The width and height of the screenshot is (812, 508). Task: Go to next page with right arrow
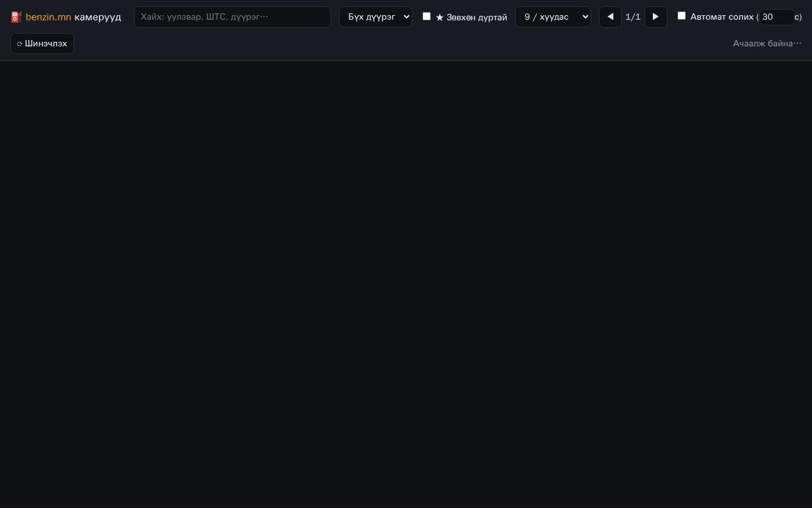(x=656, y=17)
